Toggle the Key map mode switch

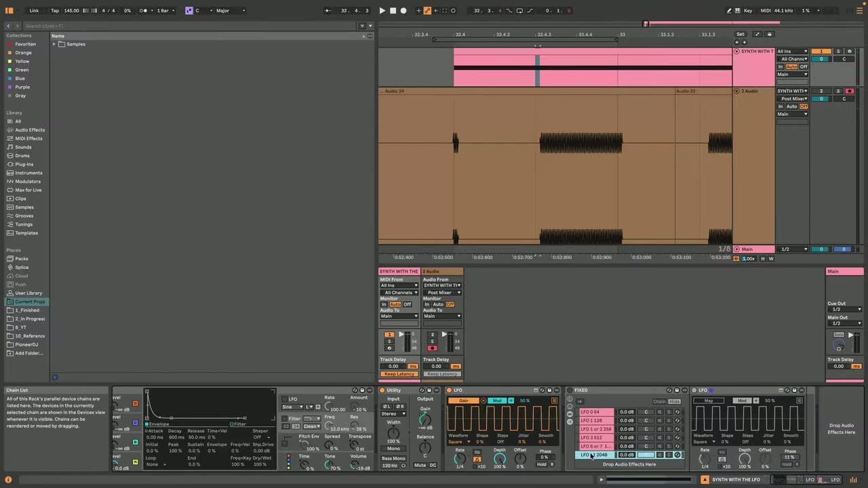(x=748, y=11)
